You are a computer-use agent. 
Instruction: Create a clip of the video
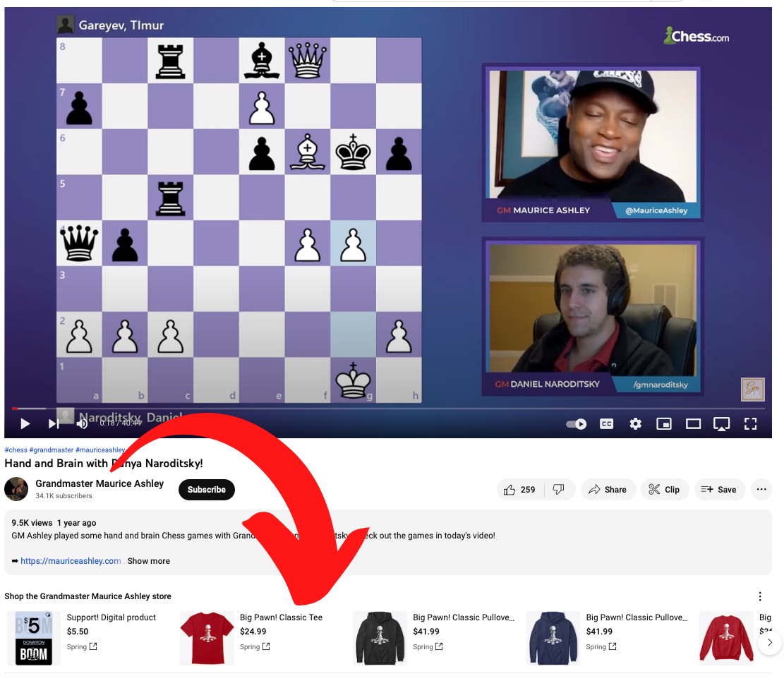pos(665,490)
